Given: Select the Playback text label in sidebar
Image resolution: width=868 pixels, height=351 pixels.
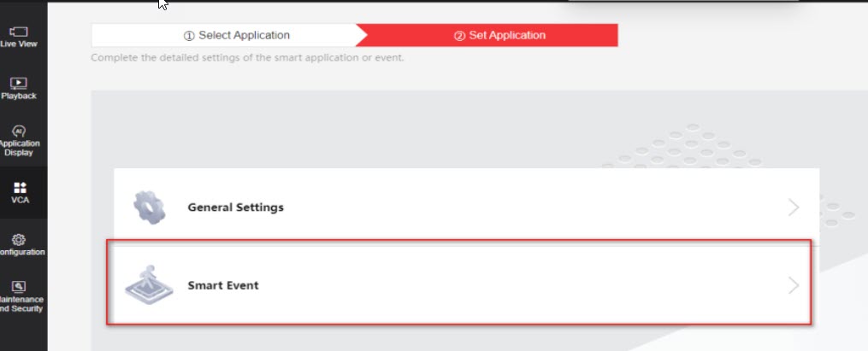Looking at the screenshot, I should [19, 96].
